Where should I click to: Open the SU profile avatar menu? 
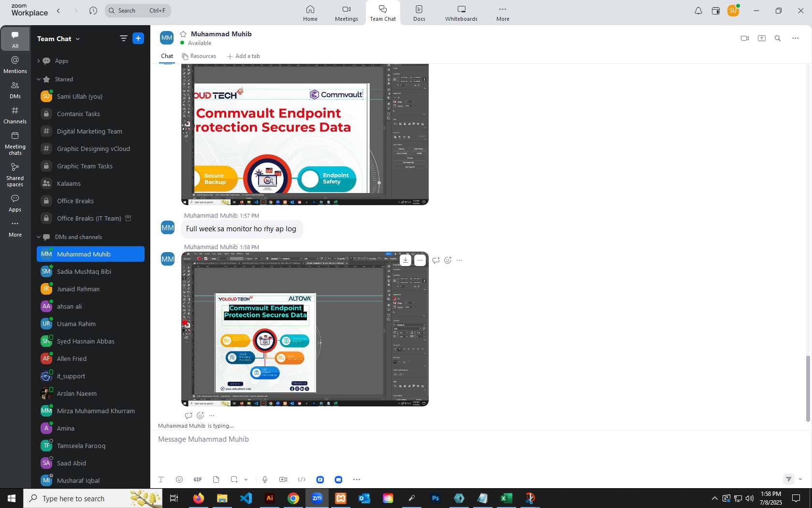[x=733, y=10]
